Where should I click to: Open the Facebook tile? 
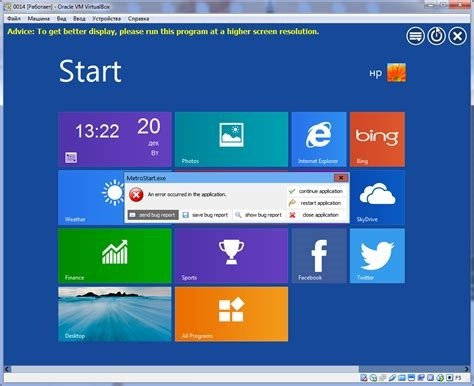point(319,256)
